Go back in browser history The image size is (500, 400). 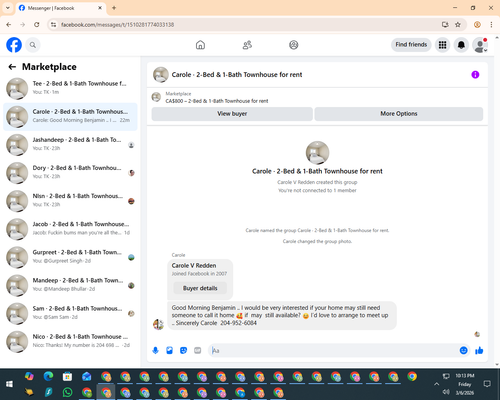pyautogui.click(x=9, y=25)
